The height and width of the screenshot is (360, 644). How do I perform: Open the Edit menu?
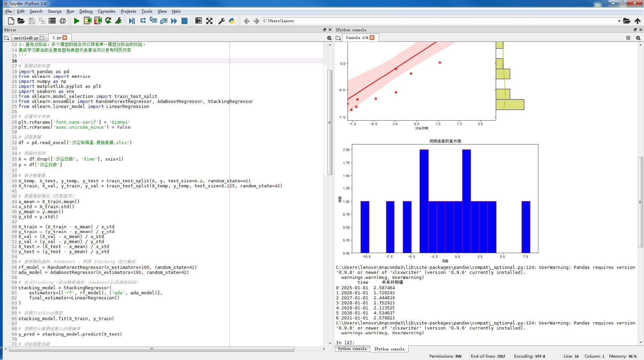[x=21, y=11]
